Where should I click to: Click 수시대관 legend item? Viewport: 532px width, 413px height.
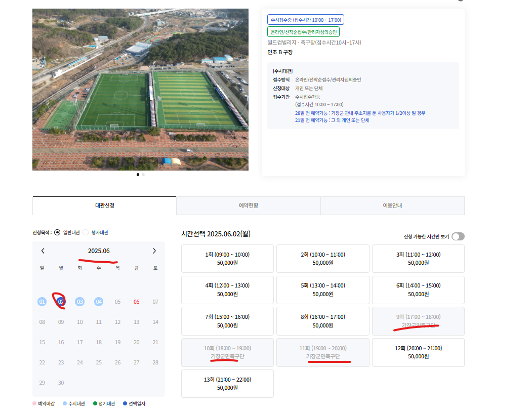coord(74,403)
